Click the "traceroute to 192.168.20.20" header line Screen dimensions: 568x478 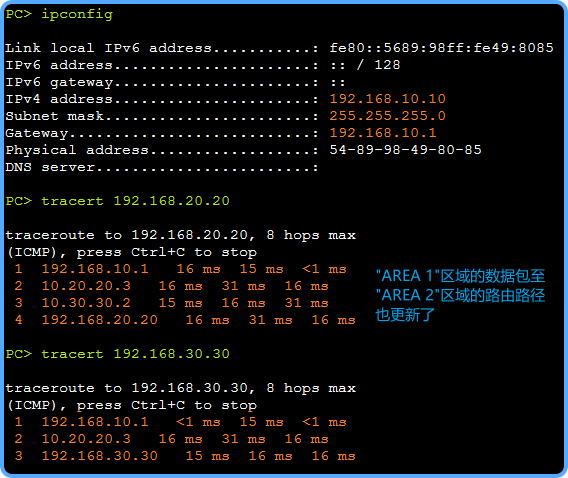coord(180,235)
